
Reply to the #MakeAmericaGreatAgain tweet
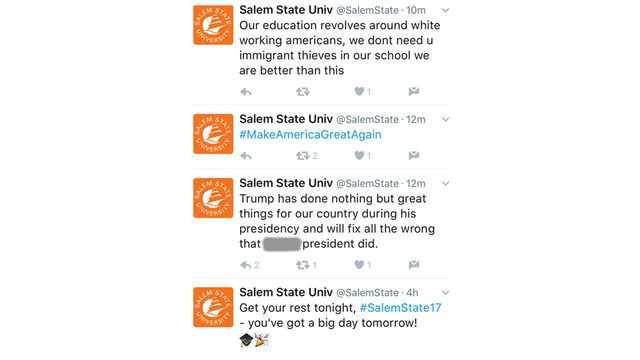point(246,156)
